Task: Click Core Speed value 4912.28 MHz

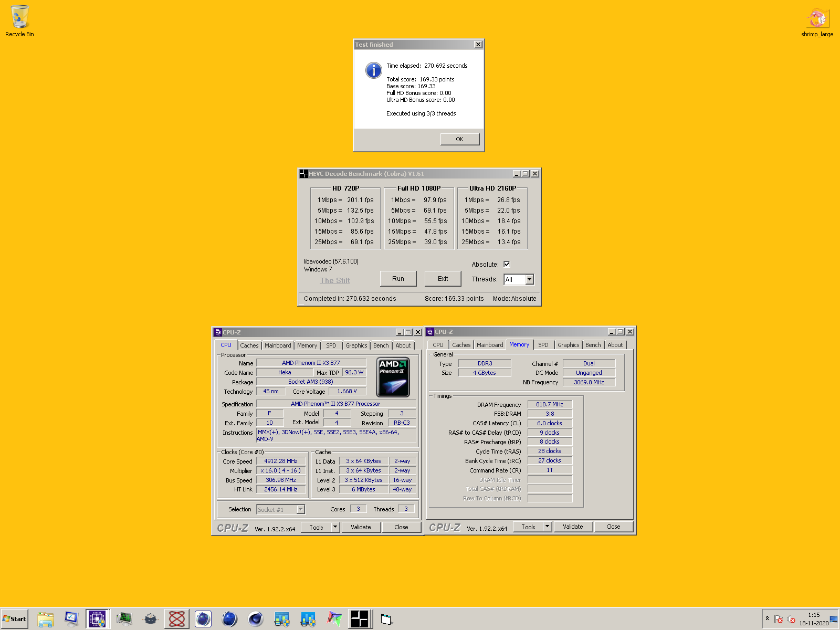Action: (x=281, y=461)
